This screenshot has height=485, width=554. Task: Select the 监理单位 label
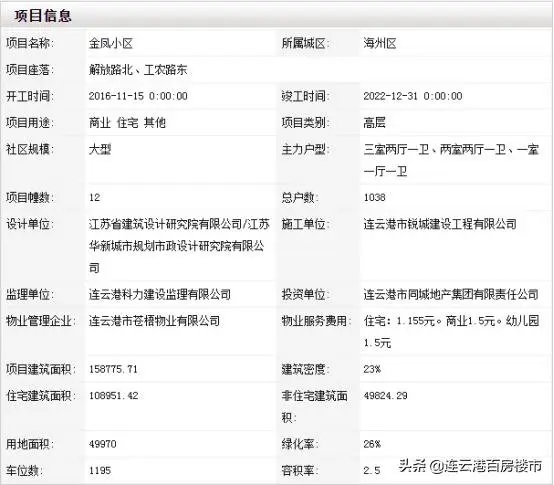(x=30, y=294)
